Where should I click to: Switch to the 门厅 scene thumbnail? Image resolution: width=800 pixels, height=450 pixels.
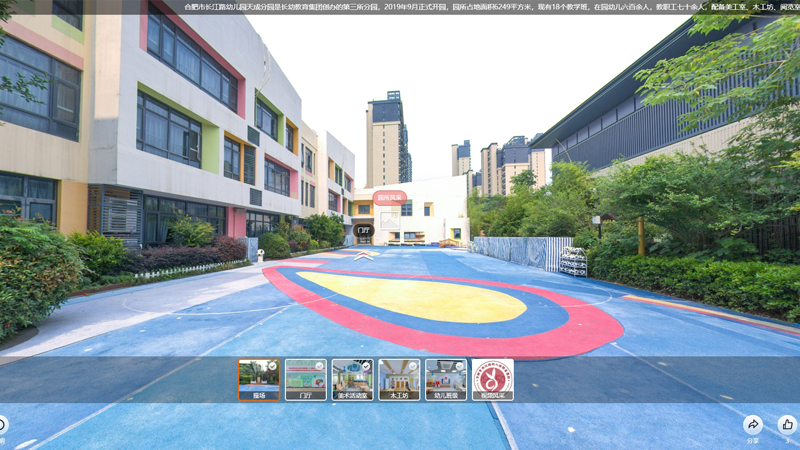point(305,380)
